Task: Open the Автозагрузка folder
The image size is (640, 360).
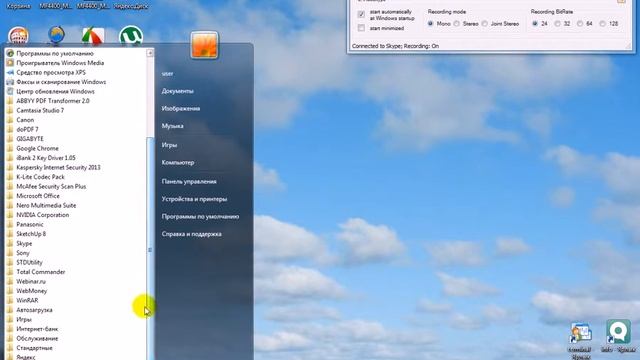Action: pos(29,310)
